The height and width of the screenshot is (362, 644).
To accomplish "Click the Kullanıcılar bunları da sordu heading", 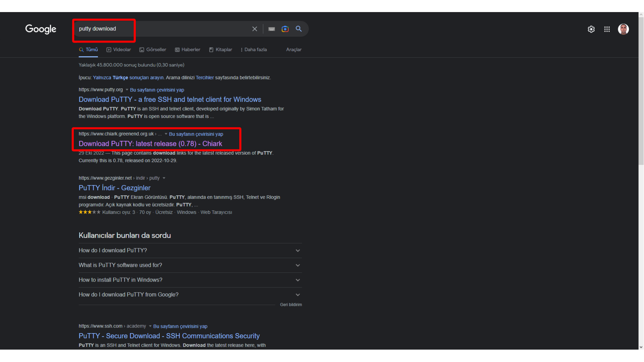I will (125, 236).
